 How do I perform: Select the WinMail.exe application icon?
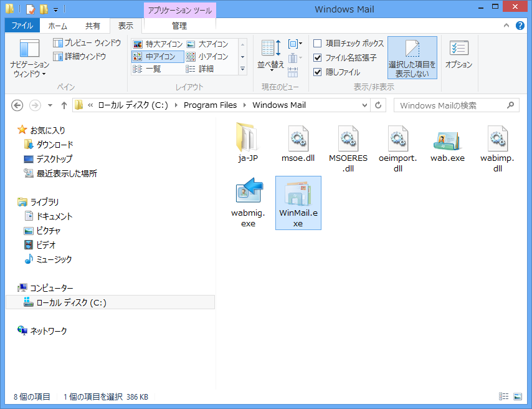[x=298, y=194]
